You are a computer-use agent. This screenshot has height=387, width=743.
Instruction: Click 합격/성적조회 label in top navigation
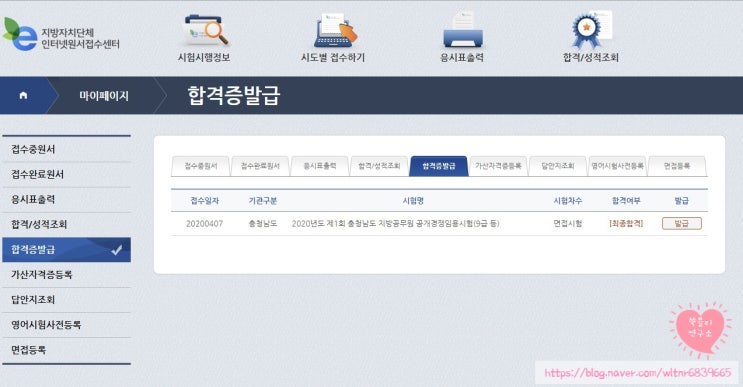tap(590, 57)
